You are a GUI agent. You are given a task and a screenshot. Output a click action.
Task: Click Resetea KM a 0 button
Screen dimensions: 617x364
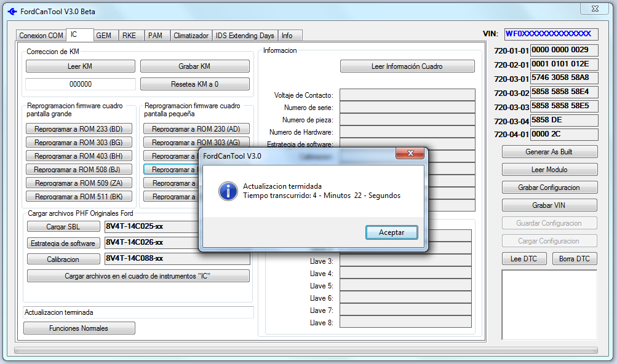pyautogui.click(x=194, y=84)
